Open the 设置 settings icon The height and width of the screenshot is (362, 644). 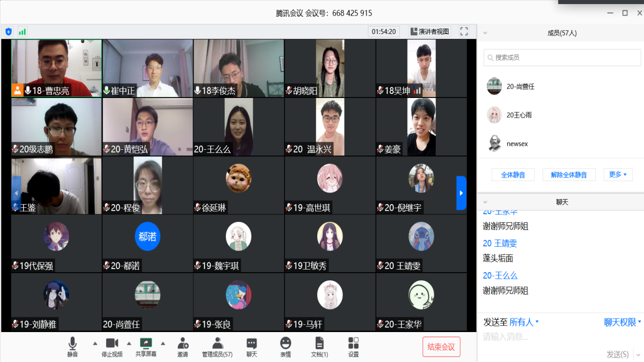pos(354,347)
